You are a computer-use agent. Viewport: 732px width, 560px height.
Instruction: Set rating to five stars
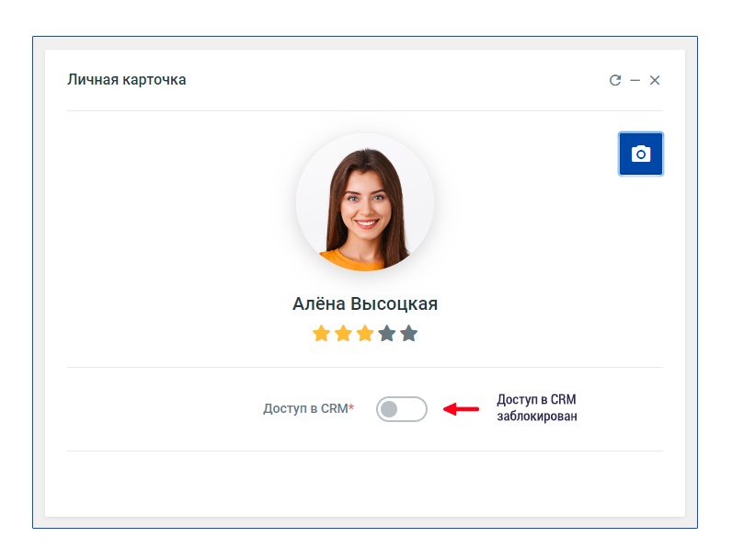409,334
